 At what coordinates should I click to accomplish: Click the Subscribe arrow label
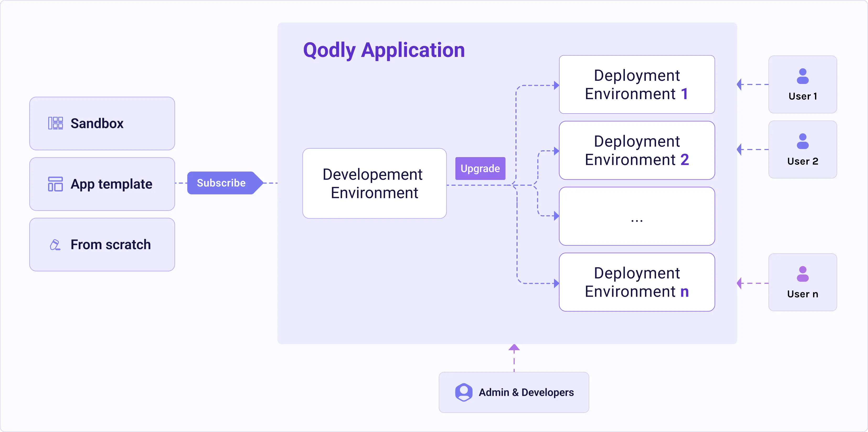tap(225, 183)
